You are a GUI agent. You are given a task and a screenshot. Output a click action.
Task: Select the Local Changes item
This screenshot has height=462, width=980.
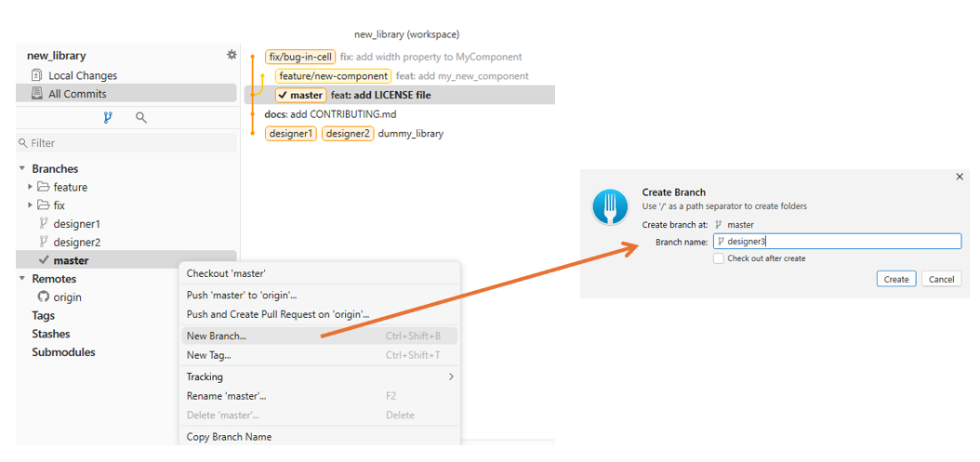[126, 75]
